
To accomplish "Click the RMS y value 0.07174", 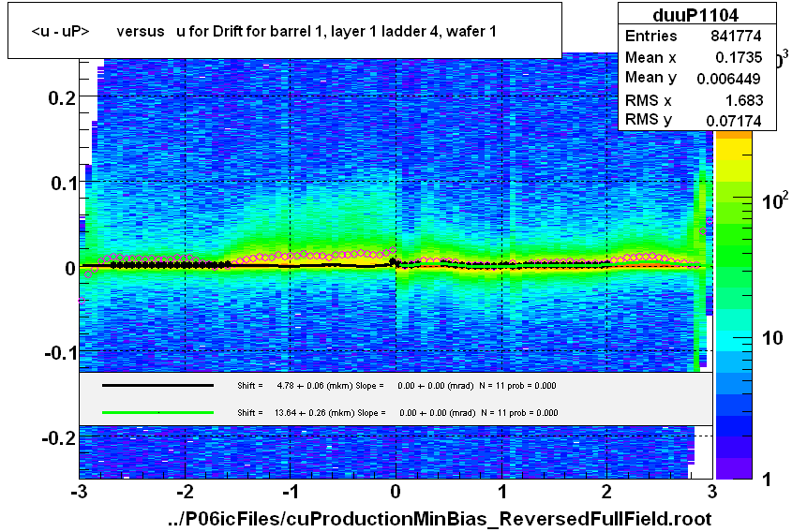I will (733, 121).
